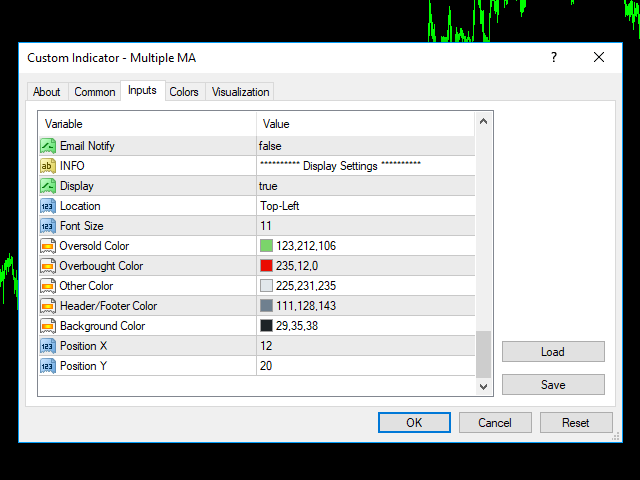Toggle the Display true value
Screen dimensions: 640x480
point(364,186)
